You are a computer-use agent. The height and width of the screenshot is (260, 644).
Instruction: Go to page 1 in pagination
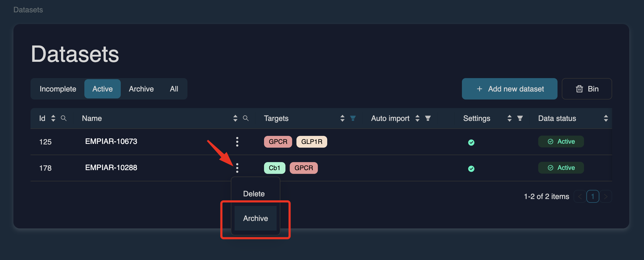(x=592, y=196)
